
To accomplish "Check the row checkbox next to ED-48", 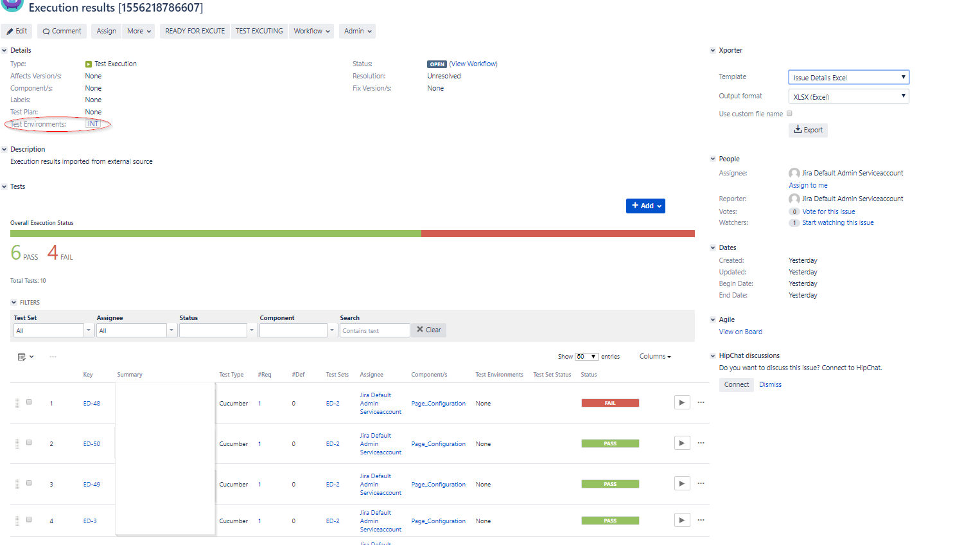I will coord(29,401).
